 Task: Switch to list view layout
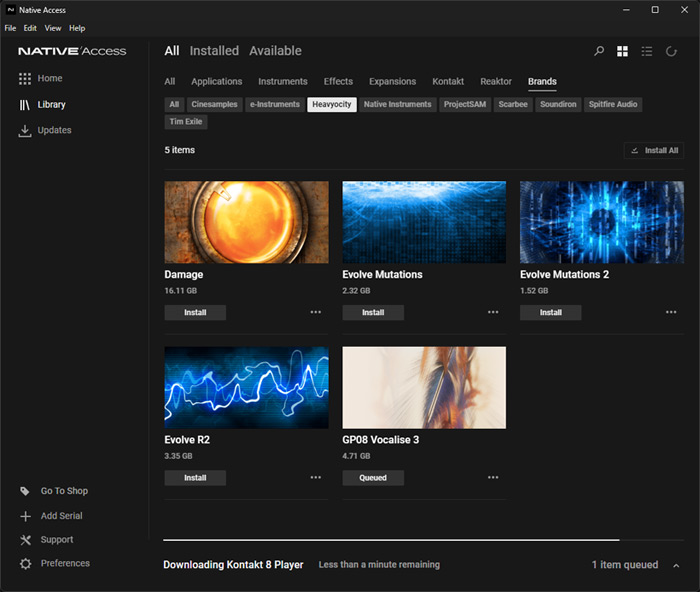tap(647, 51)
